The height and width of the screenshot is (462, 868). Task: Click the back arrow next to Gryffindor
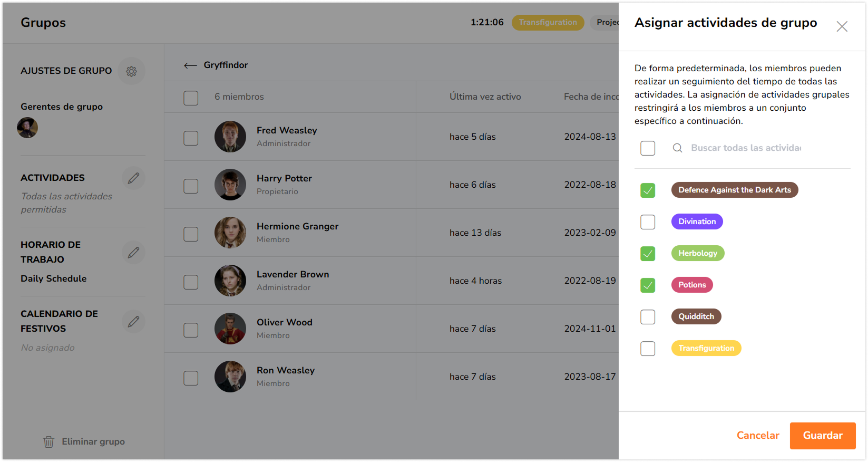(190, 65)
